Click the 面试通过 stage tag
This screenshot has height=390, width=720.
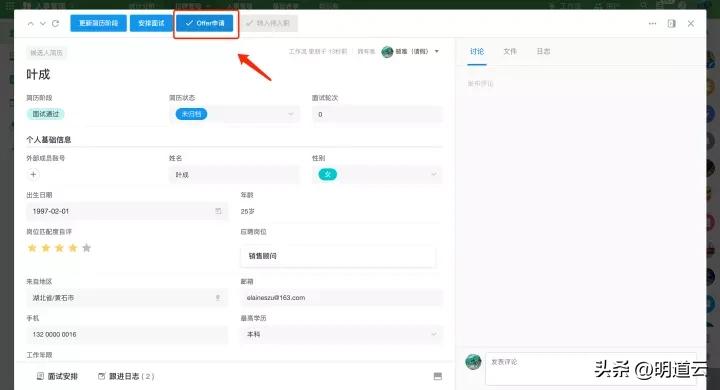[45, 114]
